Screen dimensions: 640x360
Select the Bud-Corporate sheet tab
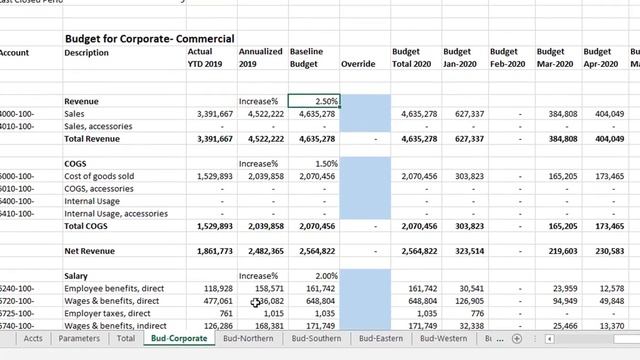click(x=179, y=338)
